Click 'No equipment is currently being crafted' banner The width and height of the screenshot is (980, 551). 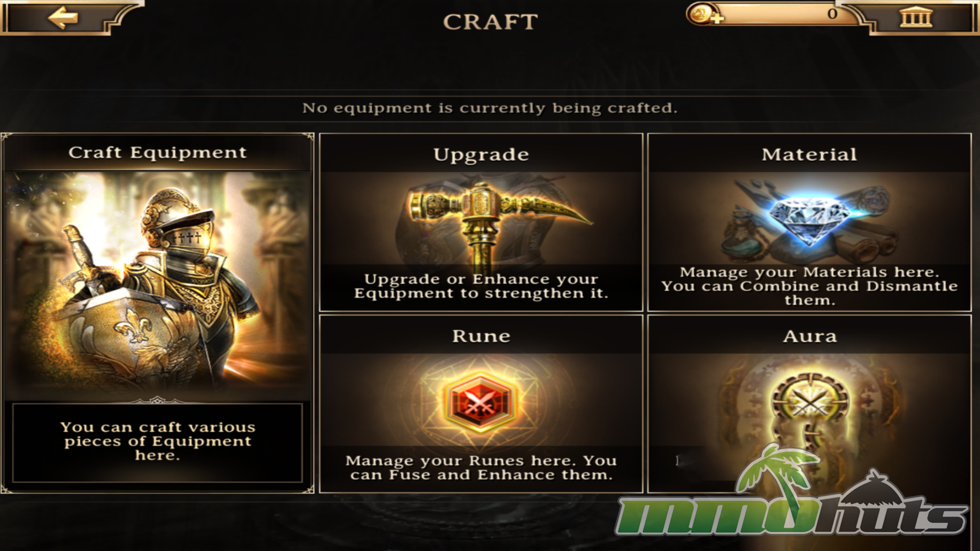490,108
